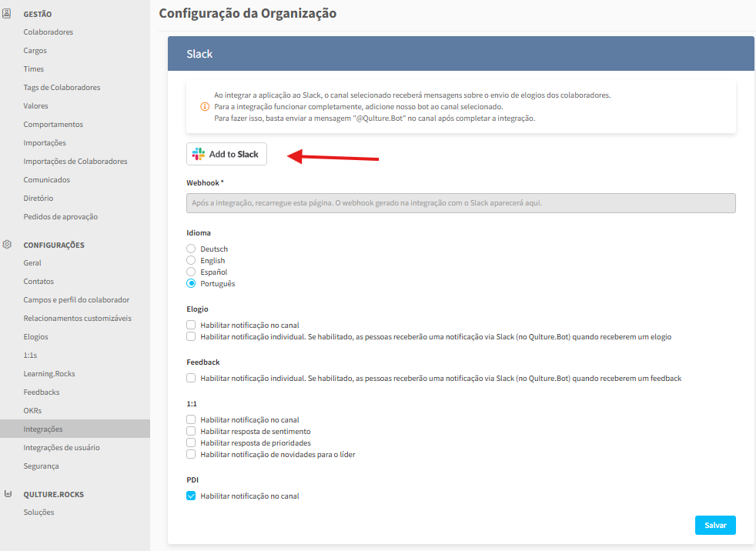Click the Slack panel header title

pyautogui.click(x=199, y=54)
